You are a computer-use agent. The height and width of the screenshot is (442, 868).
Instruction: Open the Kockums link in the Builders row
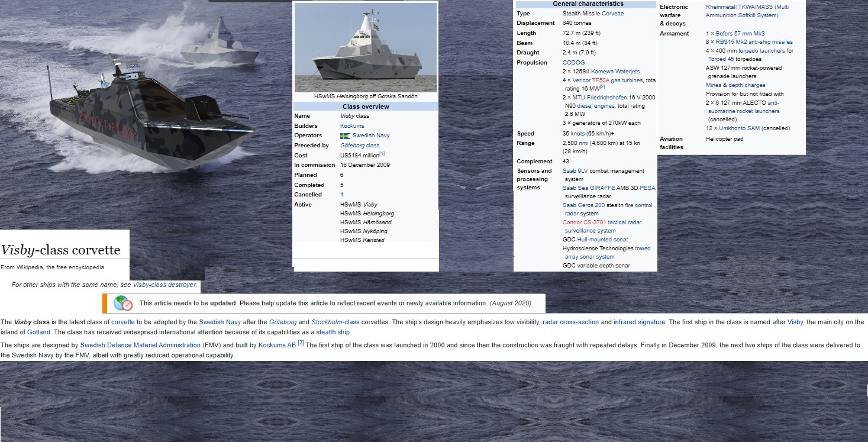pos(352,126)
